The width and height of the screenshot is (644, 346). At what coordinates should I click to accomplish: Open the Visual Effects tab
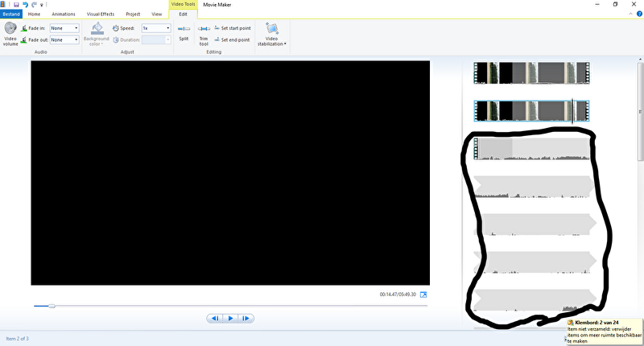101,14
